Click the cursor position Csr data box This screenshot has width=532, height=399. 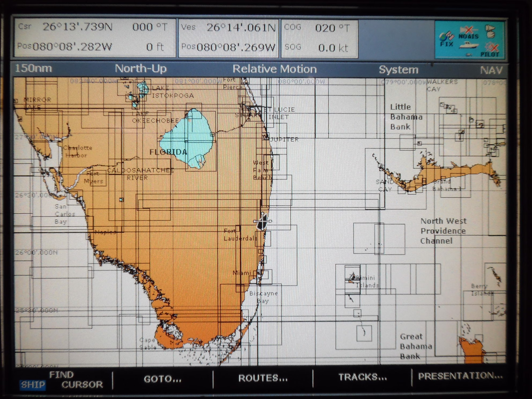[95, 38]
